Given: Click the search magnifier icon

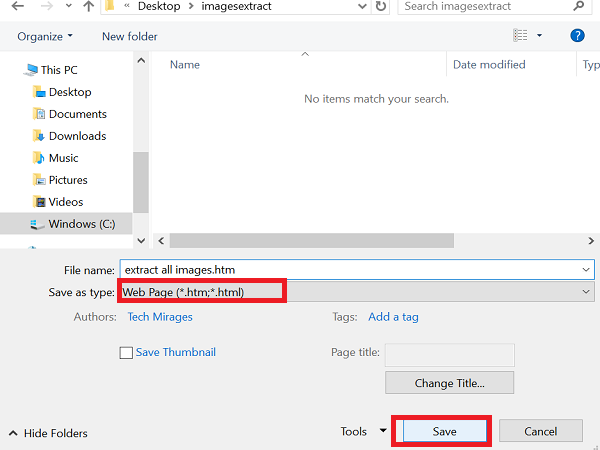Looking at the screenshot, I should [x=579, y=6].
